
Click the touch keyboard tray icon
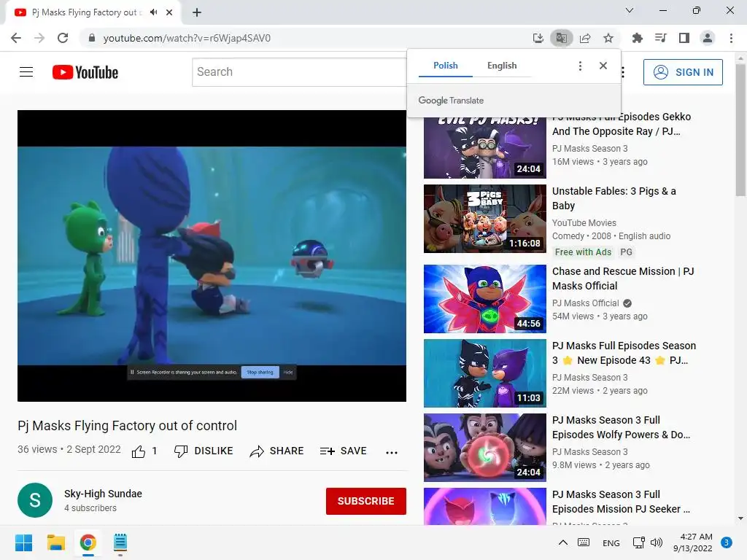click(584, 542)
